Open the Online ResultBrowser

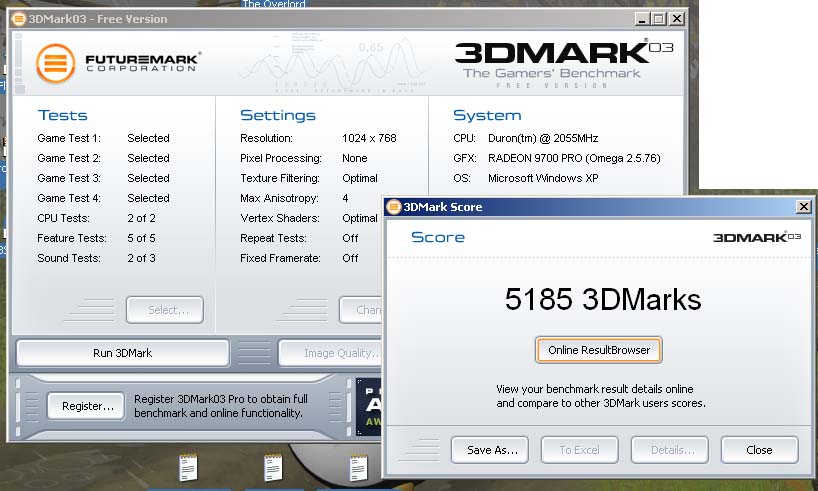pos(598,350)
